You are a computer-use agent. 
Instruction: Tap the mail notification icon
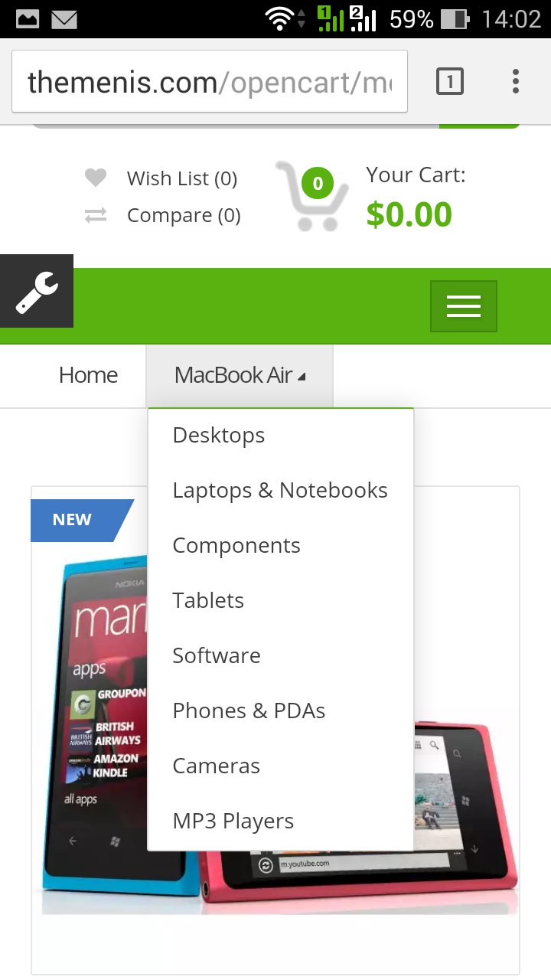tap(64, 19)
